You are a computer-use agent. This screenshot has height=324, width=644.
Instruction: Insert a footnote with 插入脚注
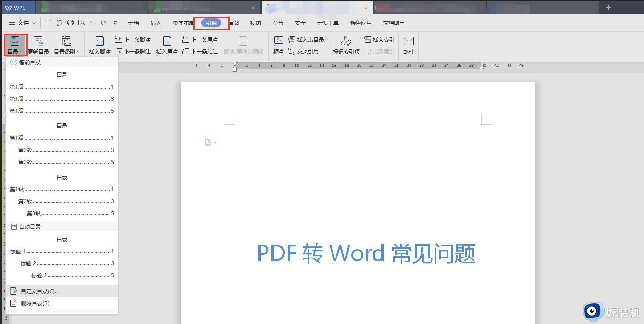[x=100, y=45]
